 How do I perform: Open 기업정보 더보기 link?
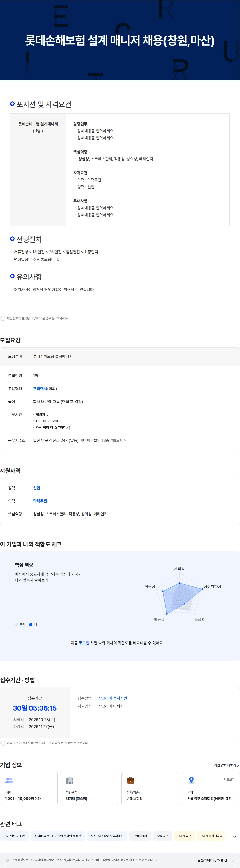pos(226,765)
